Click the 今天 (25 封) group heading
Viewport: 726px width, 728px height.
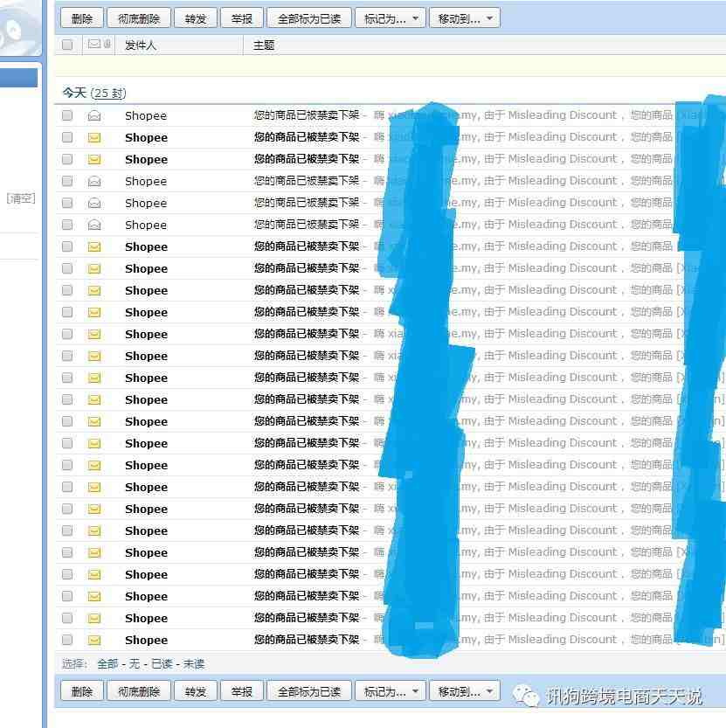pos(94,93)
